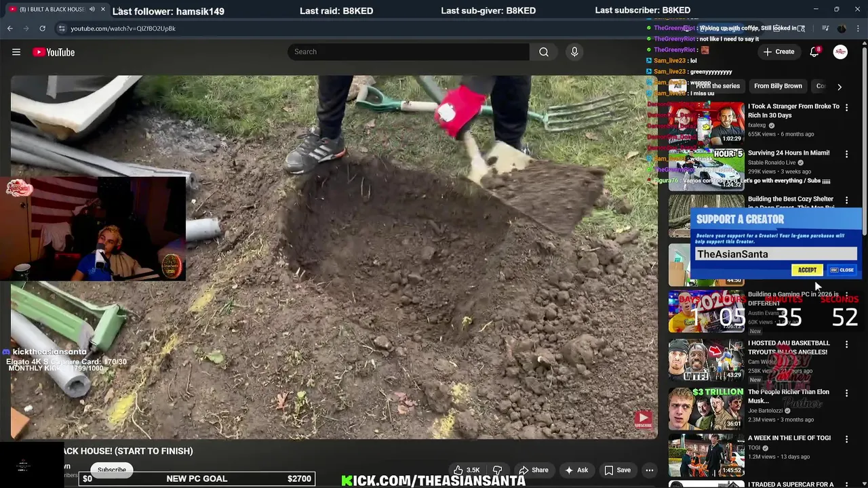Mute the tab via the speaker icon
The height and width of the screenshot is (488, 868).
[92, 9]
